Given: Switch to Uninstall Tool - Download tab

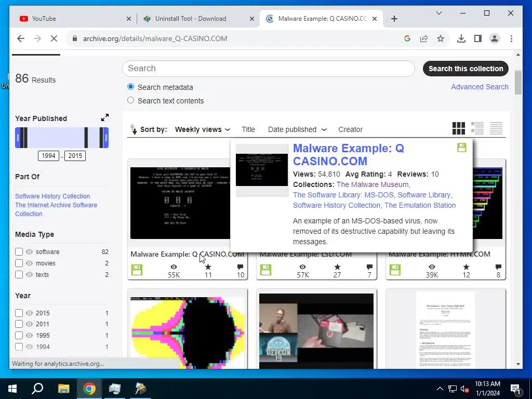Looking at the screenshot, I should [x=198, y=19].
